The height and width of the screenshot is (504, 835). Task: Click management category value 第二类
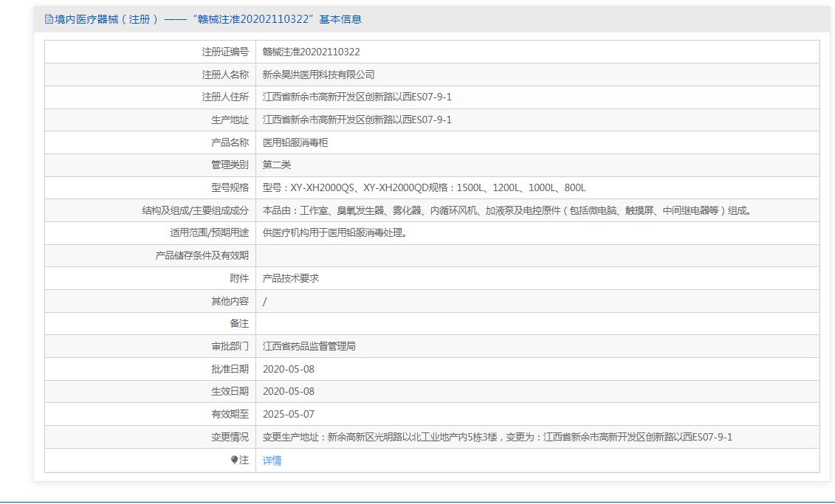click(277, 165)
